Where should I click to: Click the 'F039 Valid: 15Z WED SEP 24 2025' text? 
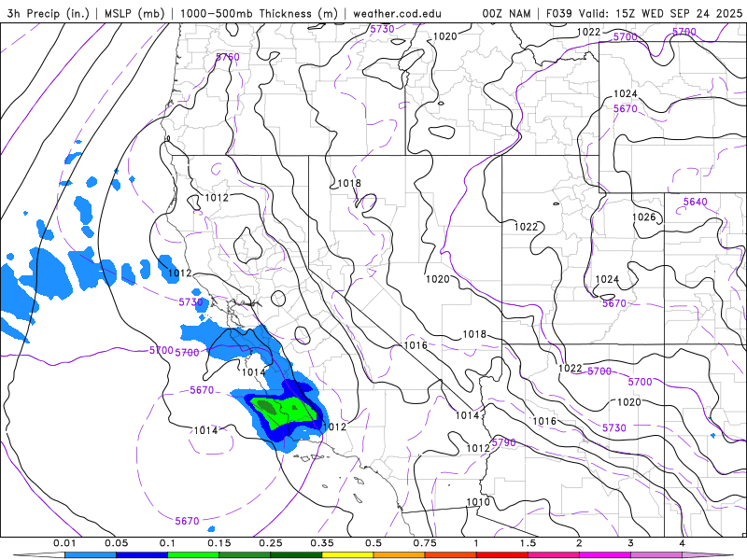click(x=644, y=13)
